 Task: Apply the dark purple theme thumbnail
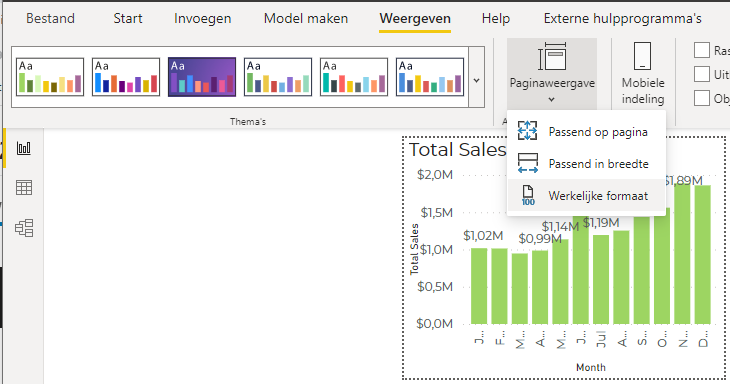202,77
